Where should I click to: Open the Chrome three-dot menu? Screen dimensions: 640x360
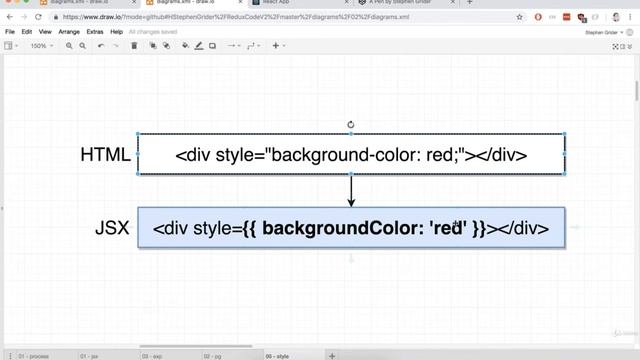pyautogui.click(x=630, y=17)
